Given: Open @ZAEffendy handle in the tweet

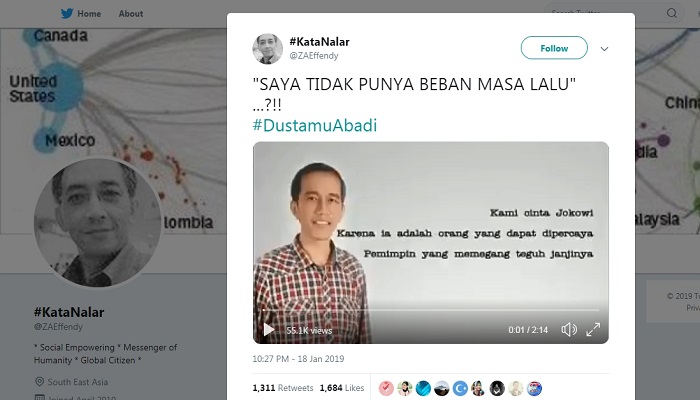Looking at the screenshot, I should [x=314, y=56].
